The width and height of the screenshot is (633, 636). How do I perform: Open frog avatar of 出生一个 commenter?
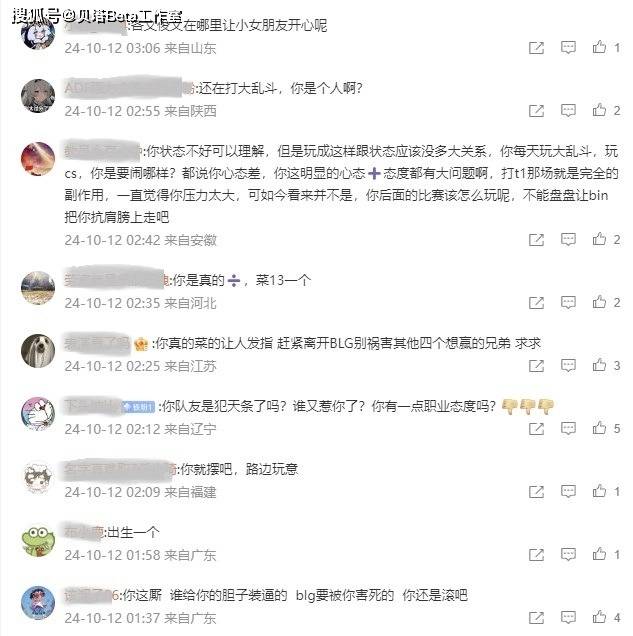(38, 541)
